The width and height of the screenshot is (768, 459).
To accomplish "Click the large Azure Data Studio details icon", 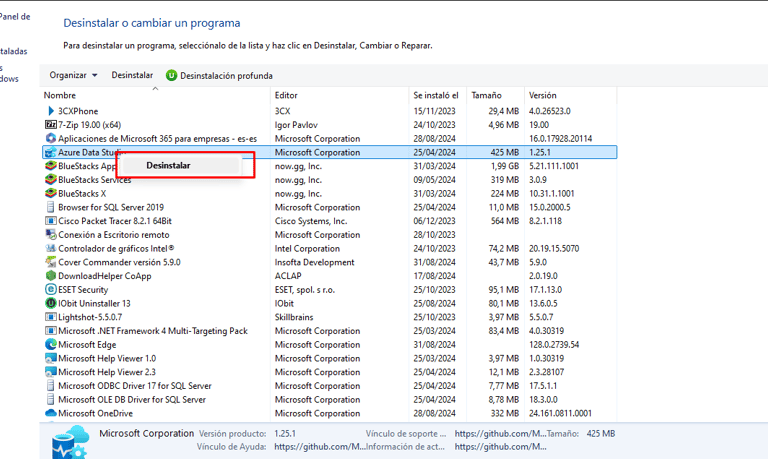I will [x=71, y=442].
